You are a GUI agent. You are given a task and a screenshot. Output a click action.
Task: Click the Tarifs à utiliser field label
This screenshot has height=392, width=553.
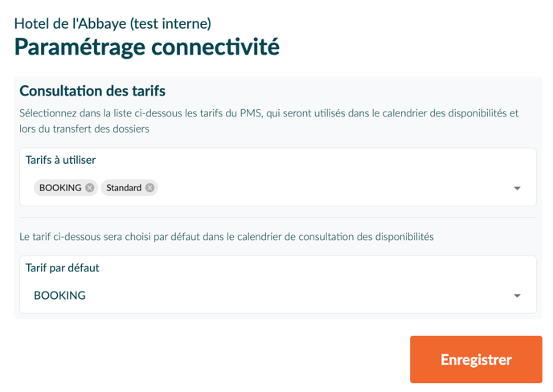(x=60, y=160)
